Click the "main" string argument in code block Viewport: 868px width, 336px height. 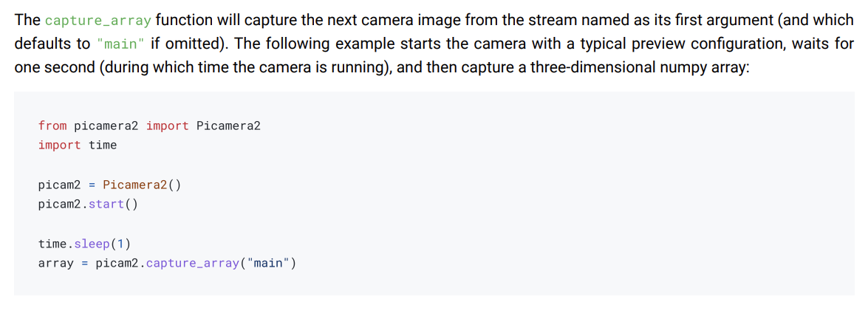tap(267, 263)
